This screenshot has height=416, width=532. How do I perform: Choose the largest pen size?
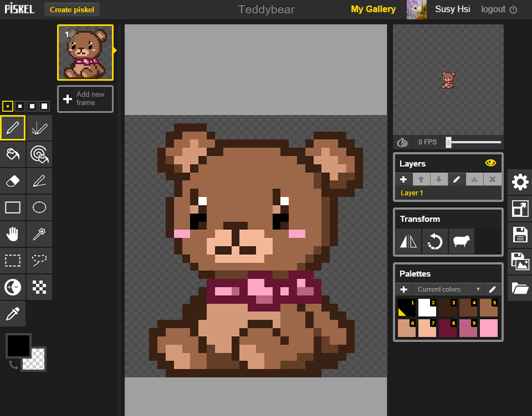(x=44, y=106)
